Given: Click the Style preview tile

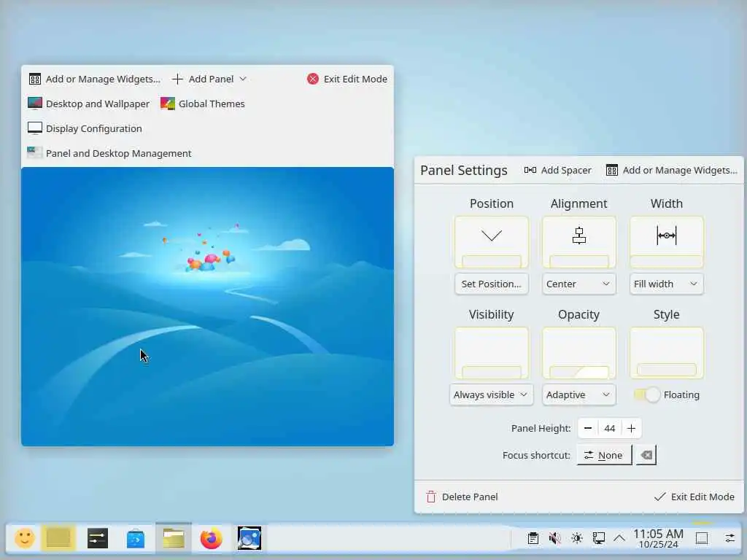Looking at the screenshot, I should click(667, 354).
